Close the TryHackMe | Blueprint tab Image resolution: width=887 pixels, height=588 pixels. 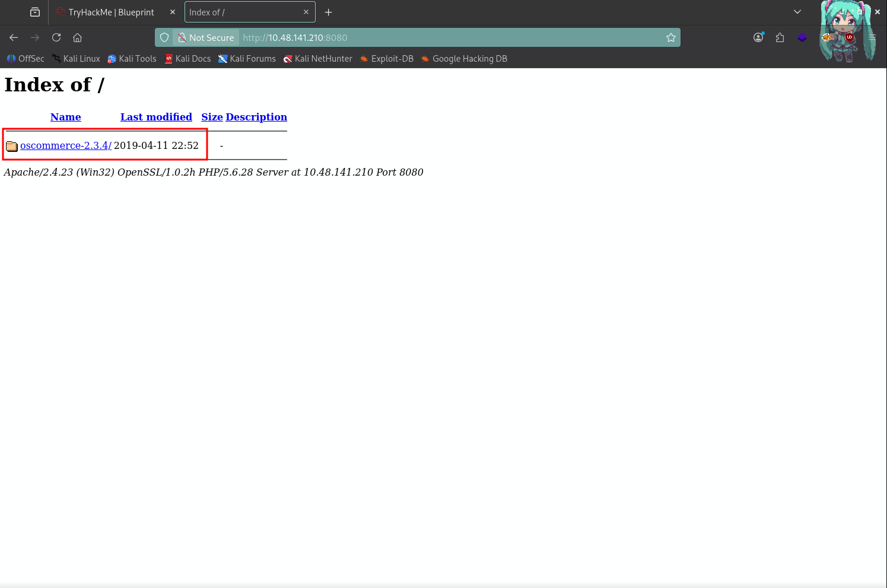[x=173, y=12]
